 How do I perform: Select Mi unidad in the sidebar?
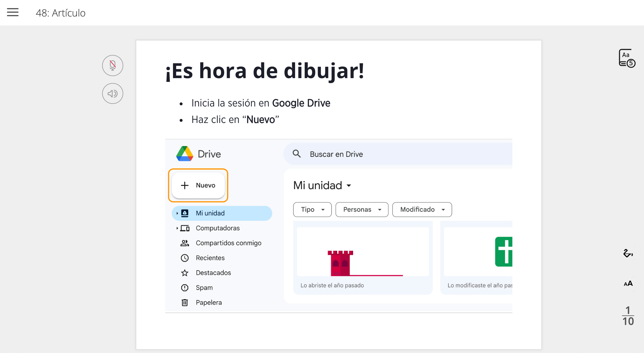[210, 213]
